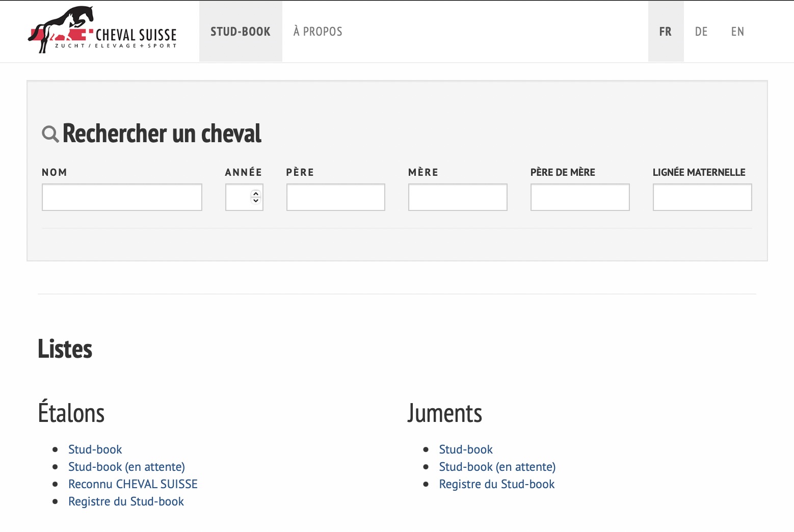Open Juments Stud-book (en attente) link
This screenshot has width=794, height=532.
(497, 467)
